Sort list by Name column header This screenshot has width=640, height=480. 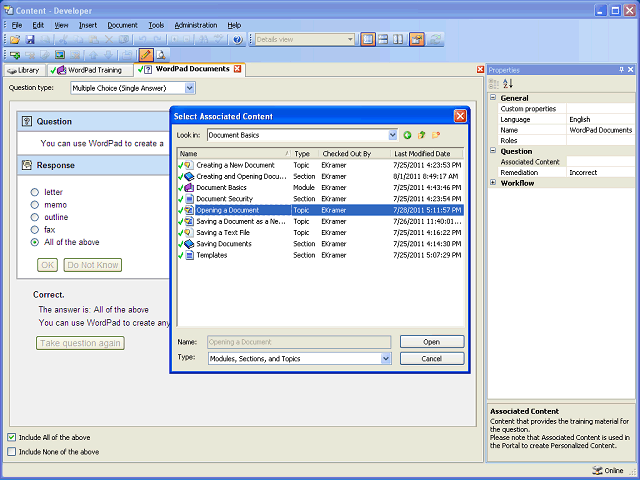tap(234, 154)
